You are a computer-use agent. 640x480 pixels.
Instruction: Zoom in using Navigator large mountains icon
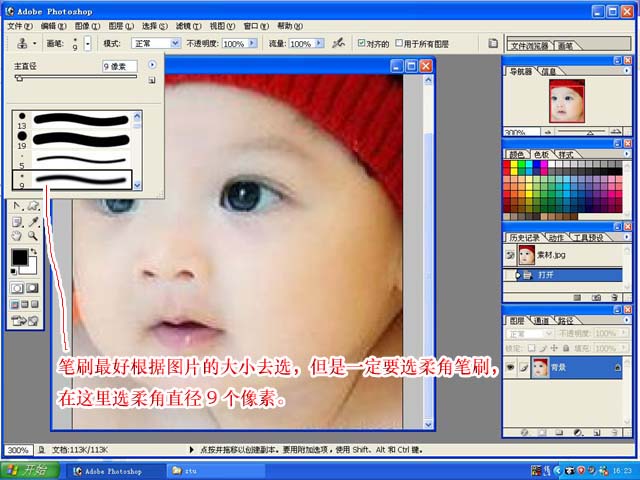click(x=616, y=131)
